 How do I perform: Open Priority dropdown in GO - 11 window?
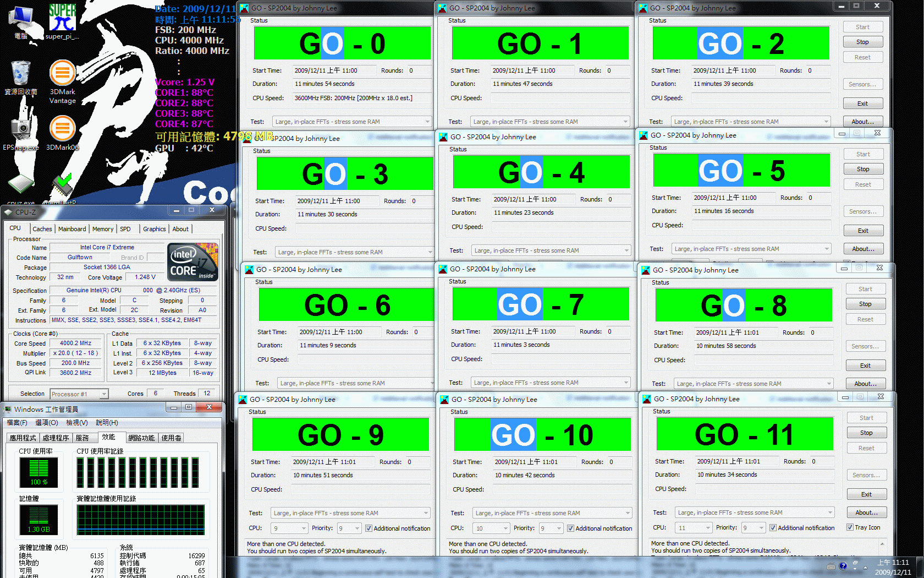(x=754, y=528)
